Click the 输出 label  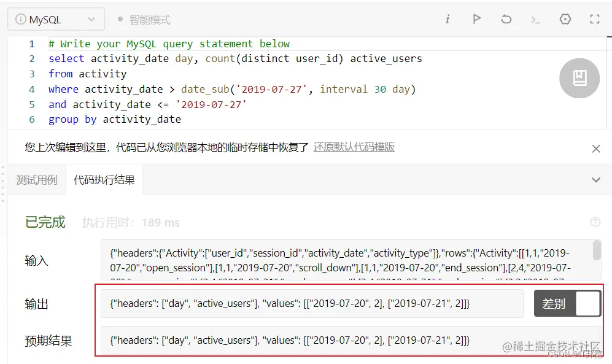click(x=36, y=303)
